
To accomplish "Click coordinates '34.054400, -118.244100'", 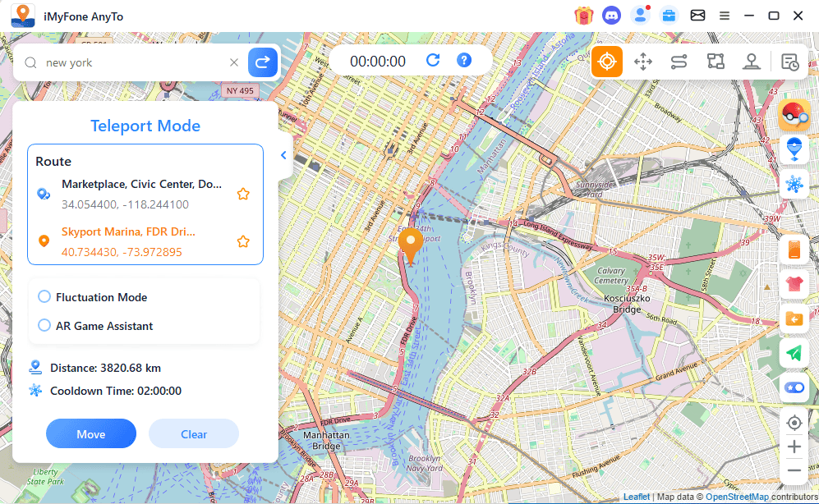I will pyautogui.click(x=126, y=204).
